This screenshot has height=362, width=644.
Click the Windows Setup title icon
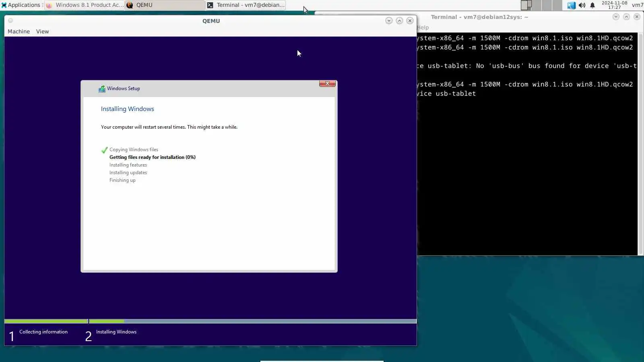(x=102, y=88)
